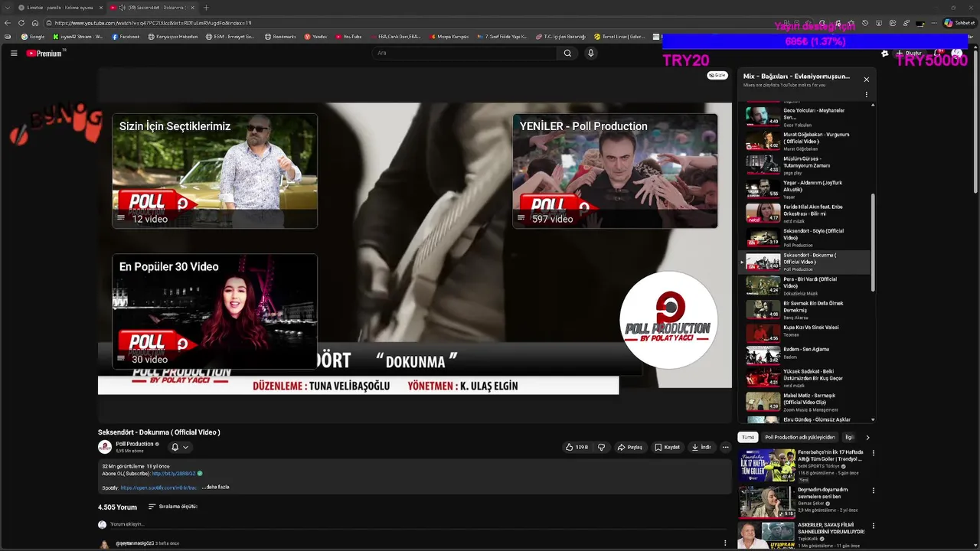Play Yaşar - Aldanırım (JoyTurk Akustik)

point(804,188)
